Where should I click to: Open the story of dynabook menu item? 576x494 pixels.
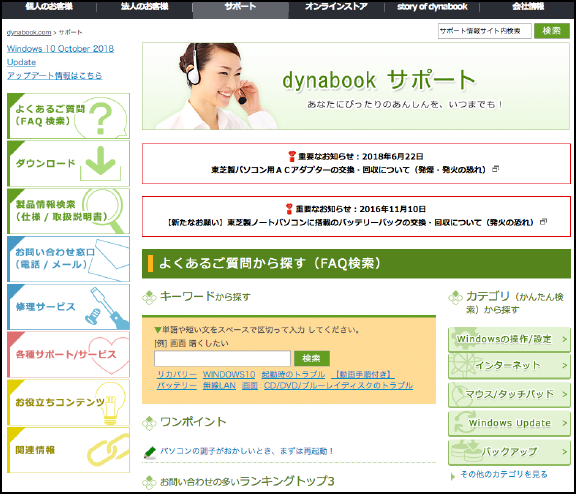click(x=432, y=7)
